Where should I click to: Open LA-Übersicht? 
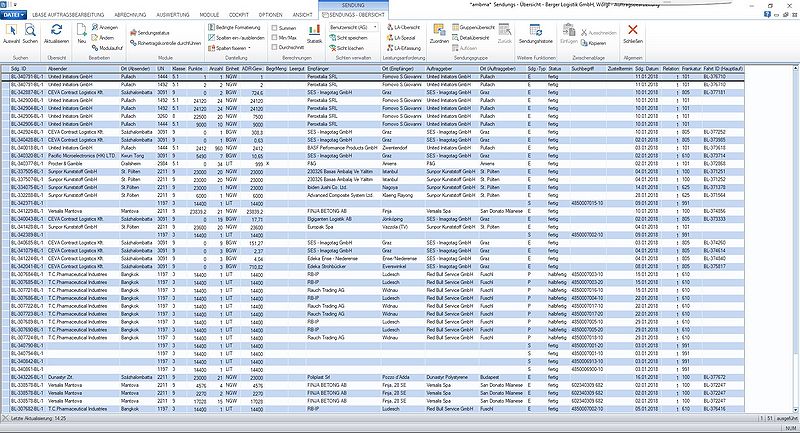click(403, 27)
